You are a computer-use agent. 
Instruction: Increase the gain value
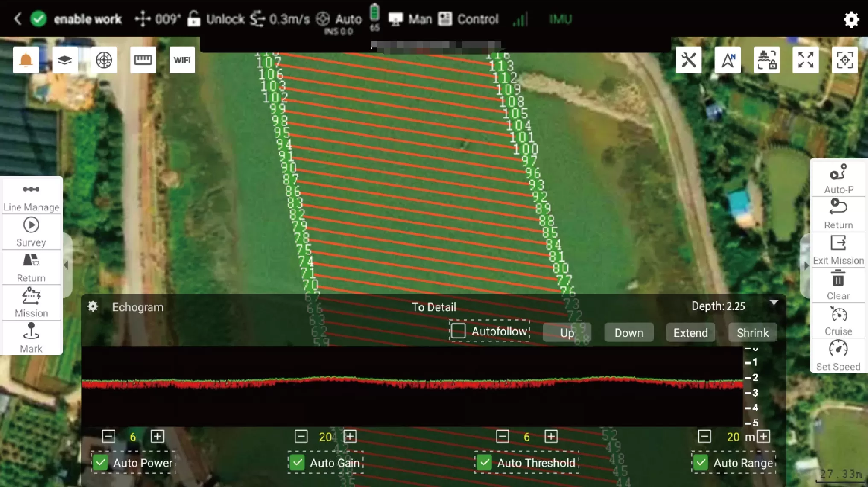click(x=350, y=436)
